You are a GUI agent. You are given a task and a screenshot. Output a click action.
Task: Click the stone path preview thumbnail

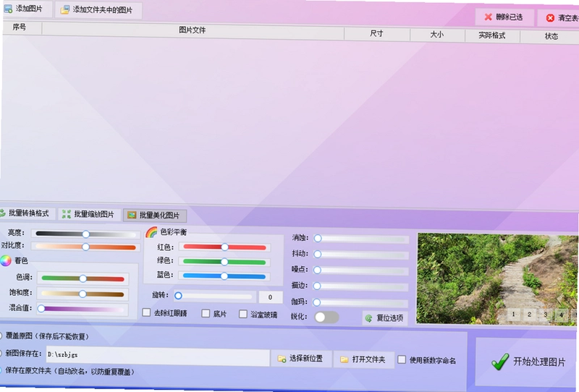click(497, 279)
